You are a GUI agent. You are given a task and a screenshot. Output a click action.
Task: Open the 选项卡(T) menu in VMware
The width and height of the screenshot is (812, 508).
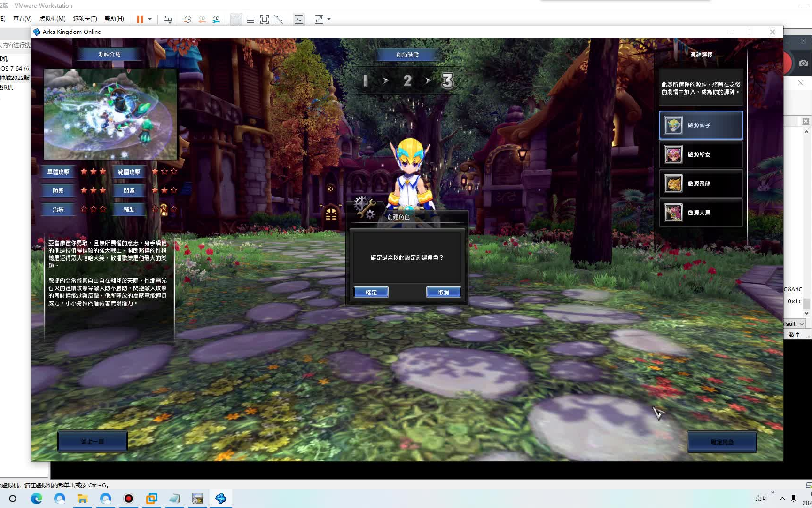point(85,19)
